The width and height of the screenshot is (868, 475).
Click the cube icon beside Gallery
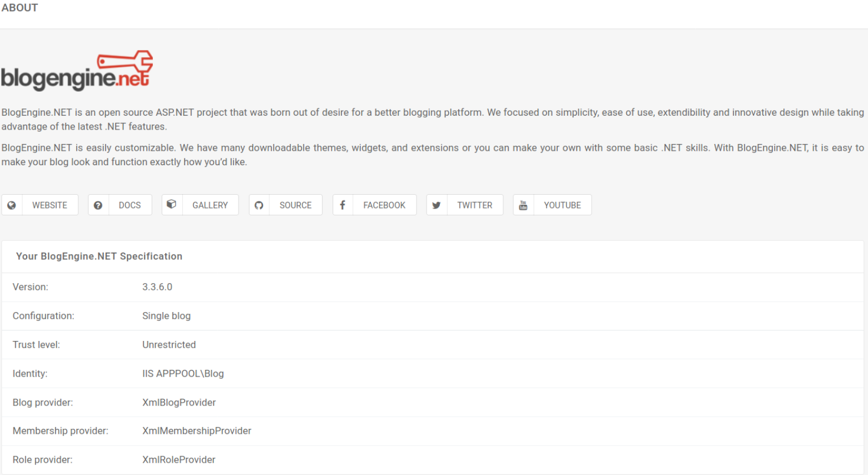[x=172, y=204]
